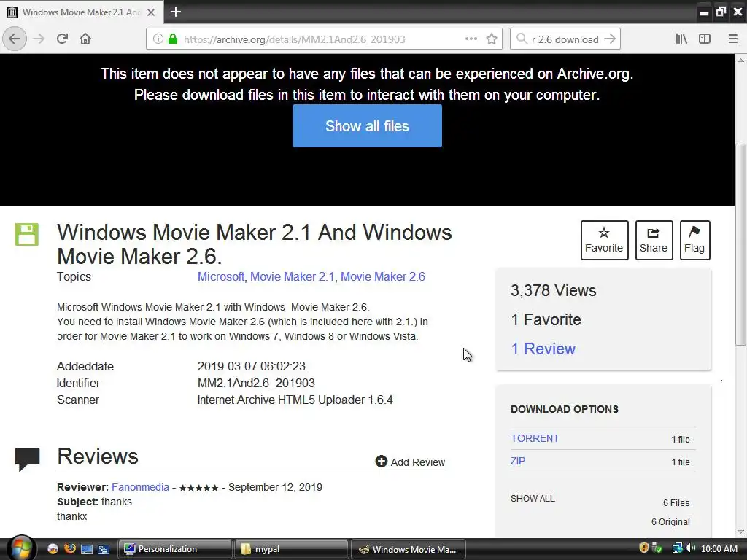Click the search box with '2.6 download'
The height and width of the screenshot is (560, 747).
[x=565, y=39]
